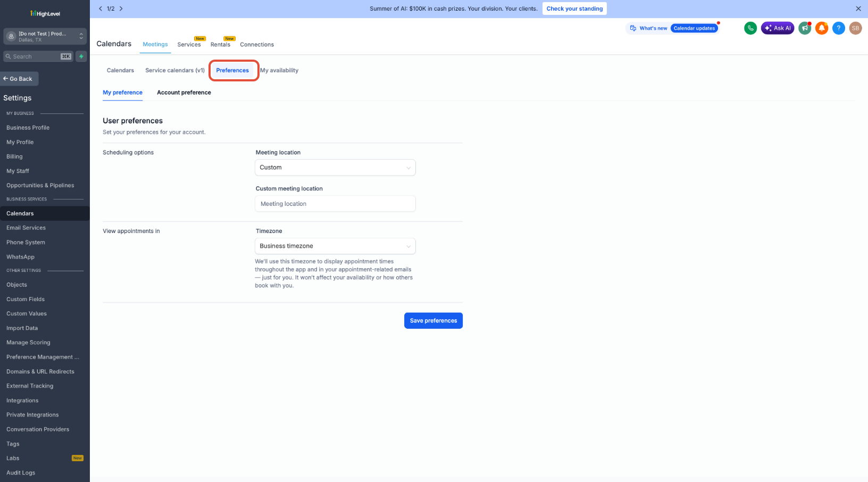Click the green lightning quick actions icon
Image resolution: width=868 pixels, height=482 pixels.
81,56
